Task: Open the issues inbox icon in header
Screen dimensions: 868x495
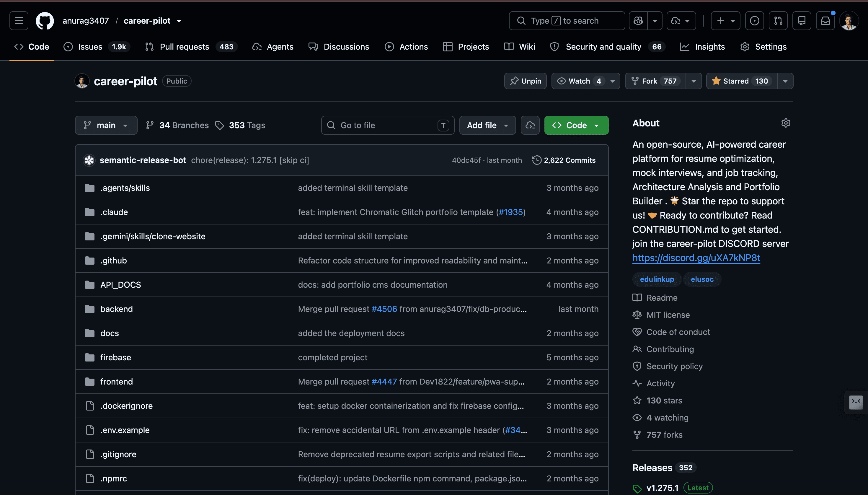Action: coord(755,21)
